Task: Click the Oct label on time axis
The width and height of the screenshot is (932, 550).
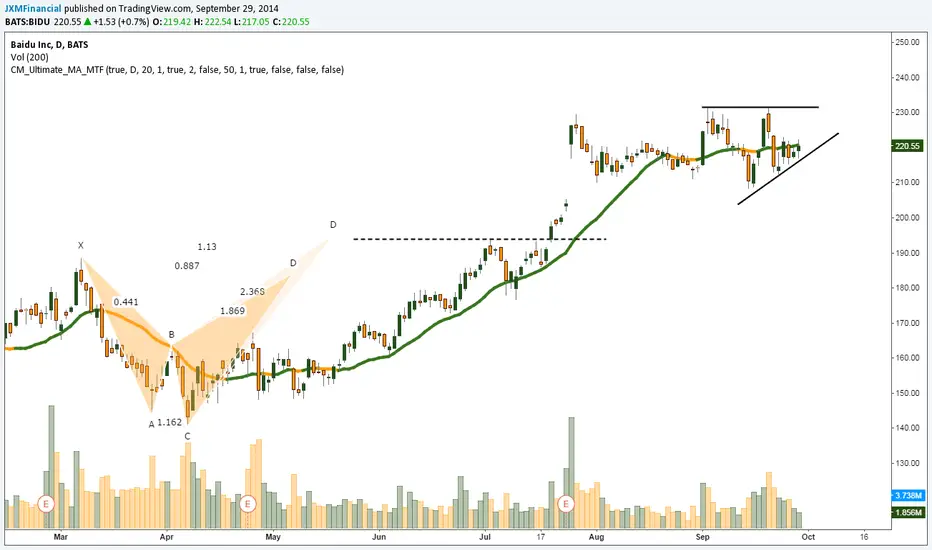Action: pos(808,537)
